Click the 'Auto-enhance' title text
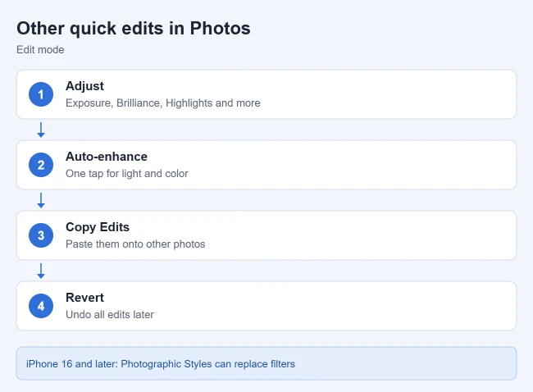The width and height of the screenshot is (533, 392). tap(107, 157)
